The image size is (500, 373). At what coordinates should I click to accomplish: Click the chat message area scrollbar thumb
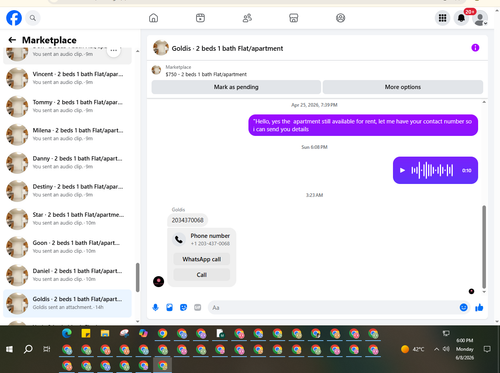coord(484,247)
